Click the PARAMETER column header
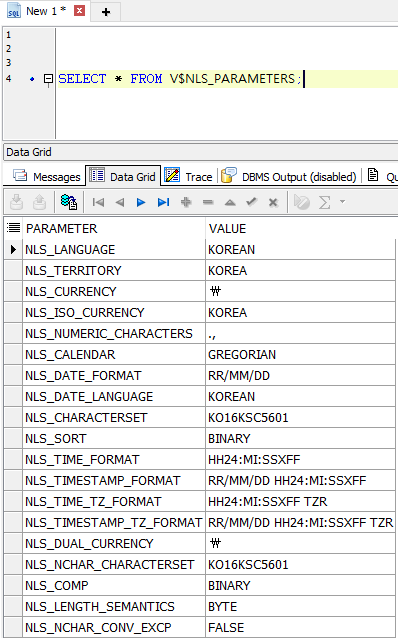398x638 pixels. [114, 229]
